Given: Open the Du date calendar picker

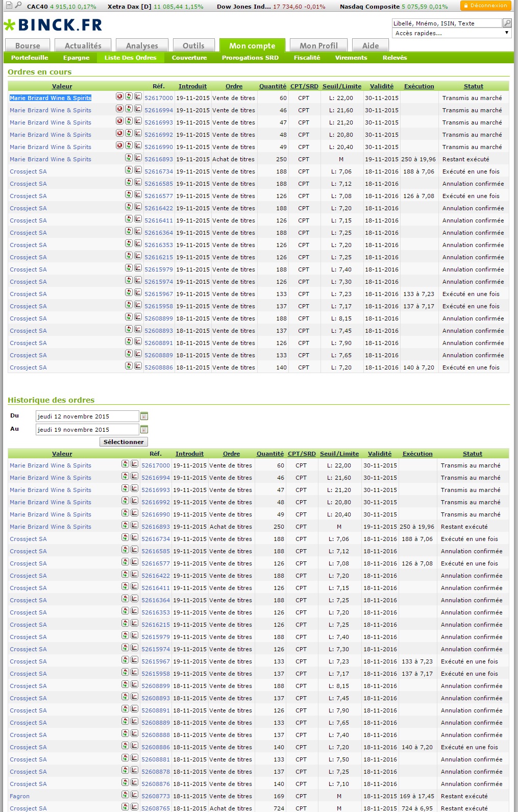Looking at the screenshot, I should (x=144, y=416).
